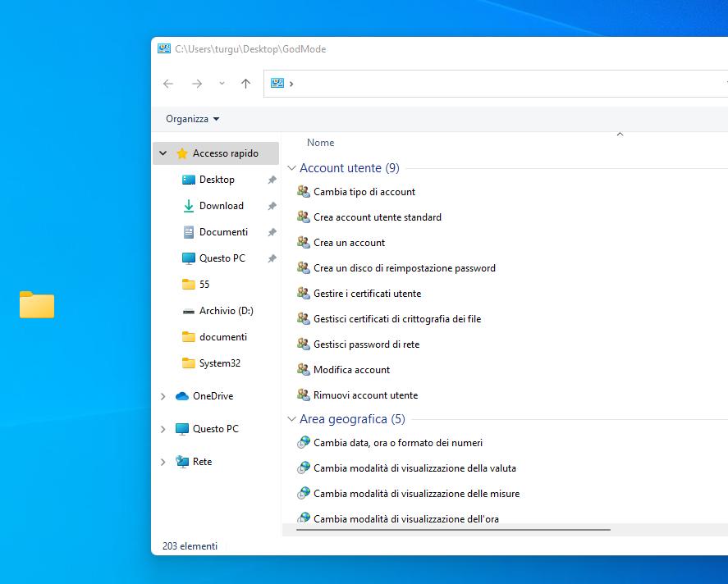Collapse the Account utente group
This screenshot has width=728, height=584.
click(x=291, y=168)
